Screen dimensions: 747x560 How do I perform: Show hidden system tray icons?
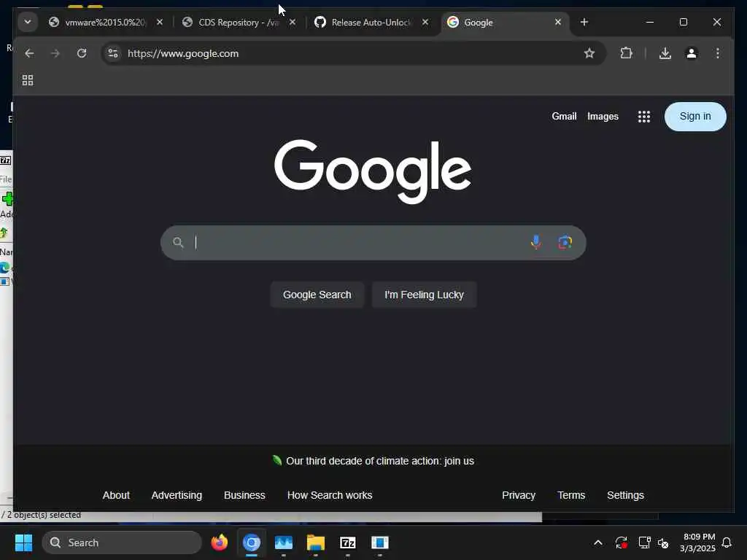(x=598, y=542)
